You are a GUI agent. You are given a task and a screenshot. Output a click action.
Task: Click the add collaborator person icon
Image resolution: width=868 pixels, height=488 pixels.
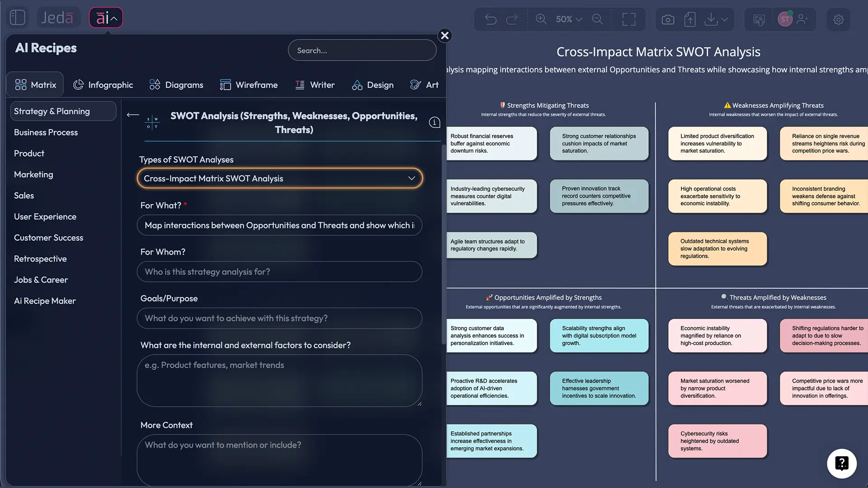(x=802, y=19)
